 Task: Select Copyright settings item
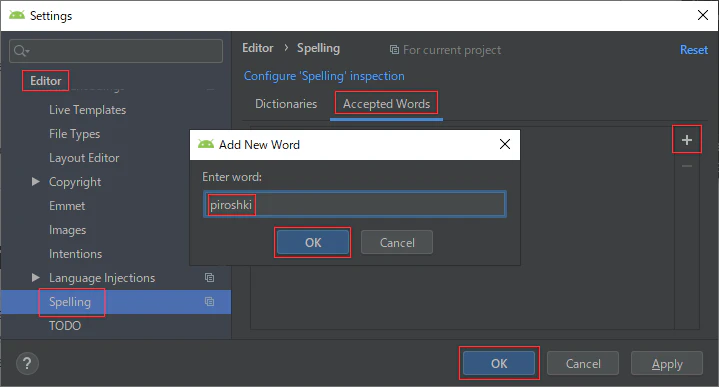click(75, 182)
